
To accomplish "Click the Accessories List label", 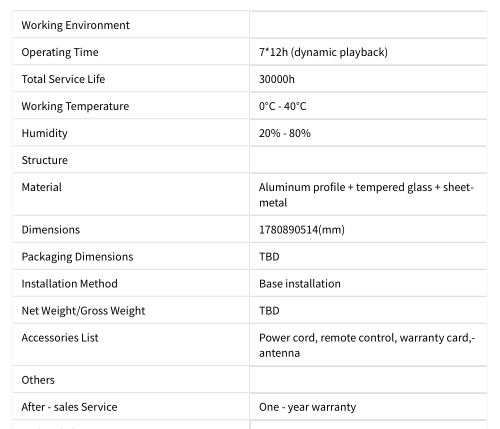I will pyautogui.click(x=60, y=338).
